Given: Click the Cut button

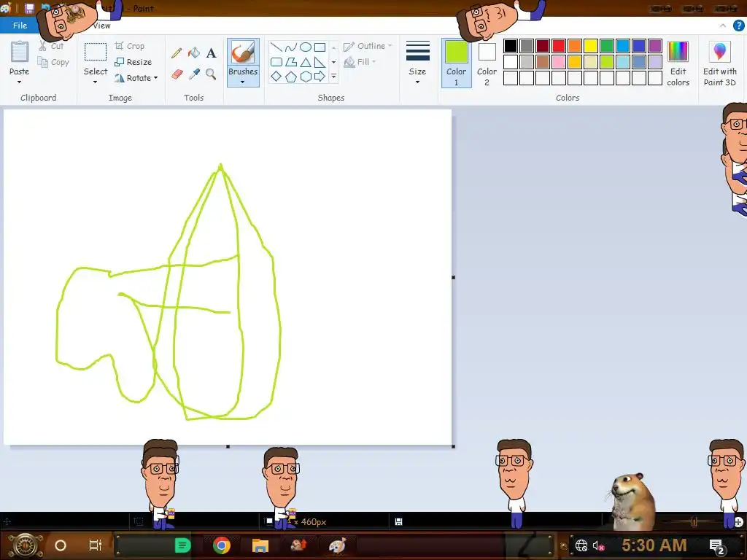Looking at the screenshot, I should 52,46.
